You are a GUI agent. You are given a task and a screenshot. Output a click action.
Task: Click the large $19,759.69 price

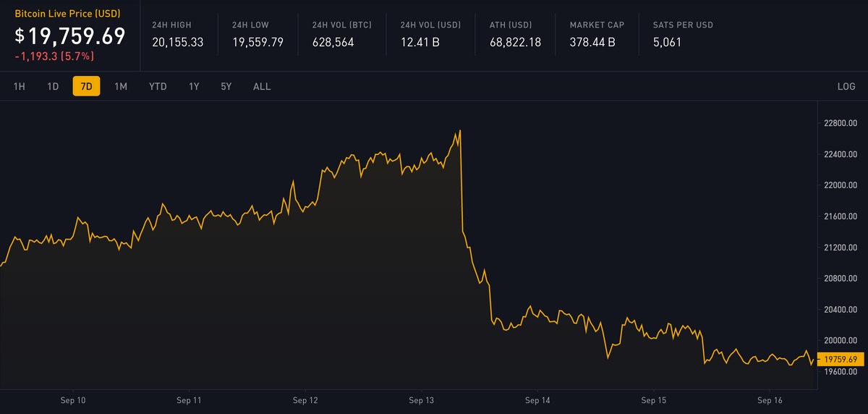coord(70,35)
